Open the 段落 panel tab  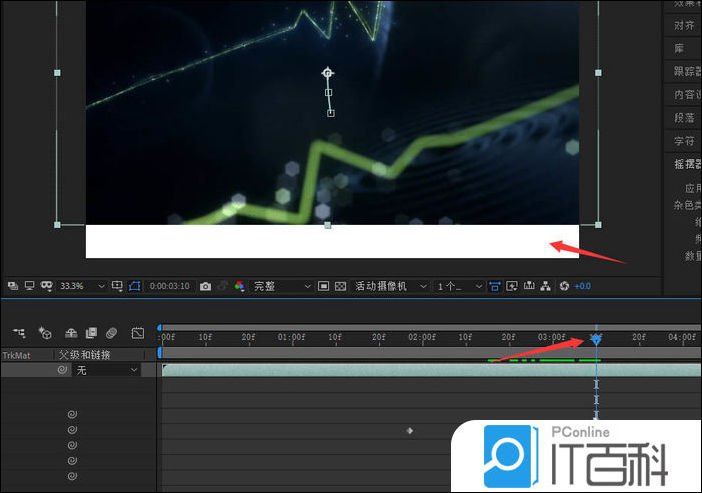click(x=684, y=118)
